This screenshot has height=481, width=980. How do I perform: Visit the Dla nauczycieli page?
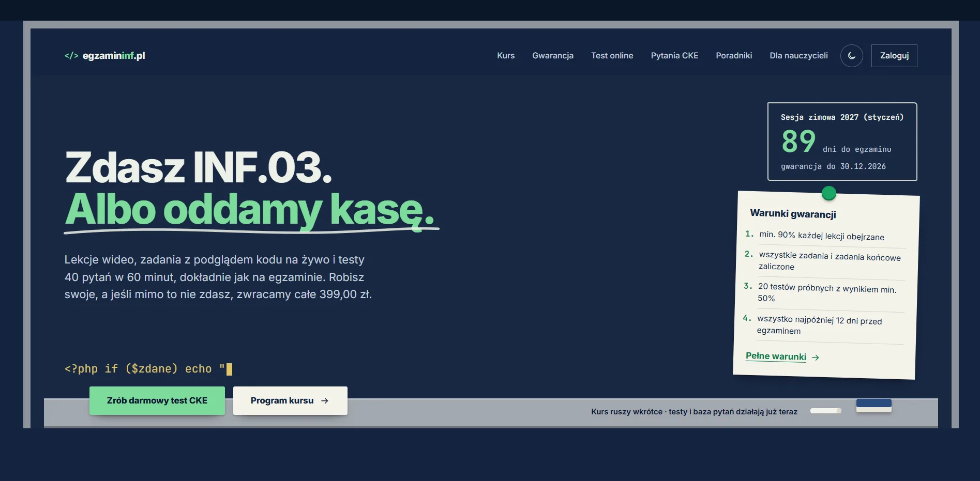[798, 56]
